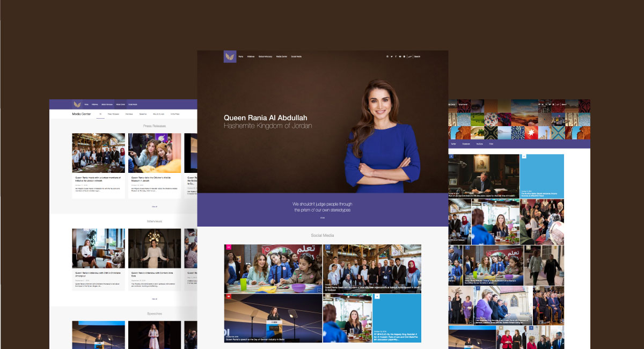Select the Press Releases tab in Media Center

[113, 114]
